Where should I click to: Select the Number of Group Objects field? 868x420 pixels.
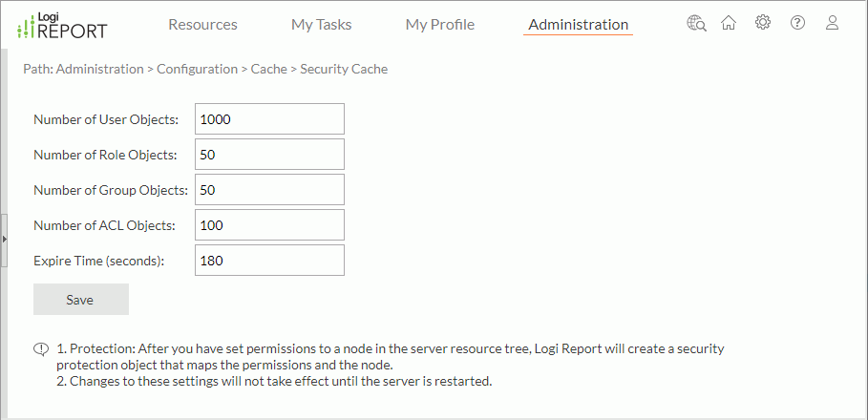pos(269,190)
